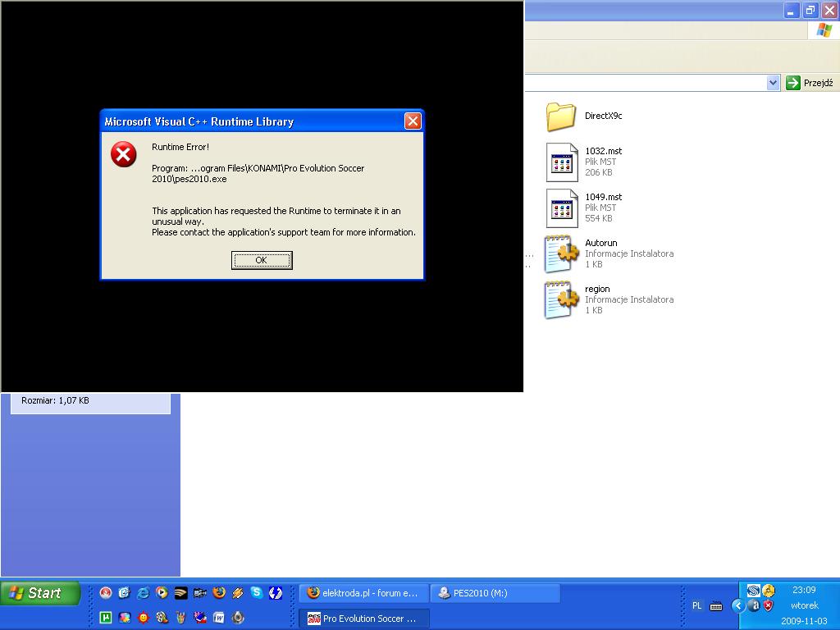Click the blue S tray icon

click(x=754, y=591)
